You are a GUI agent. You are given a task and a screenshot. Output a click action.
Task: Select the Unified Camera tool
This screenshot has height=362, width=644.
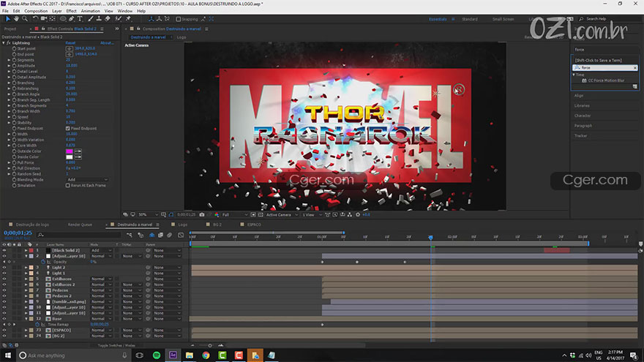tap(44, 19)
